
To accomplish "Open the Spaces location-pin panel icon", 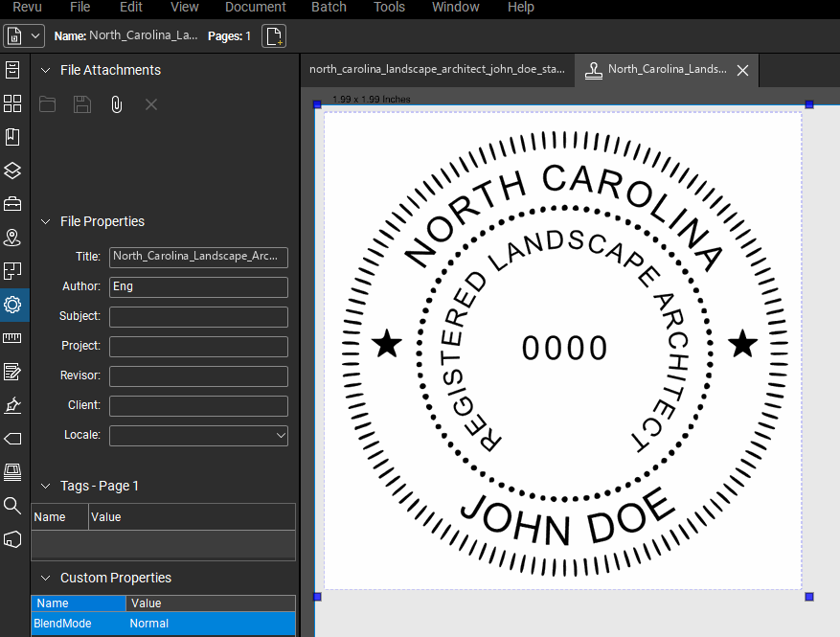I will click(12, 238).
